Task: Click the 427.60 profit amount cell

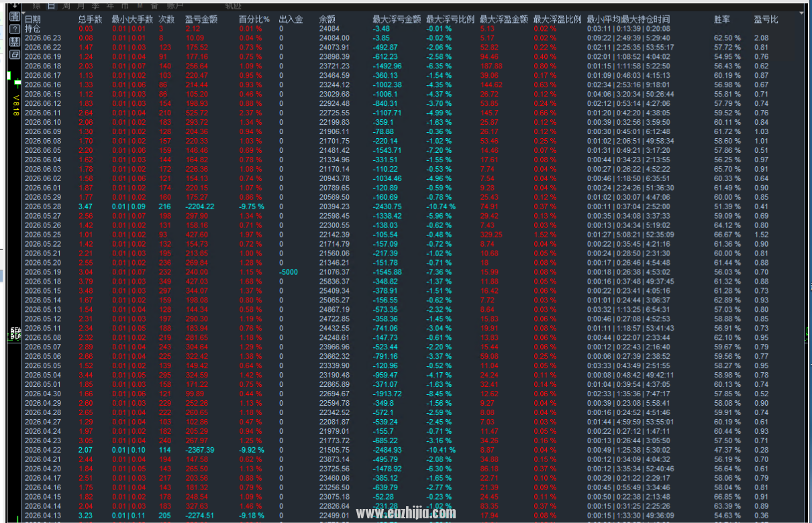Action: point(197,235)
